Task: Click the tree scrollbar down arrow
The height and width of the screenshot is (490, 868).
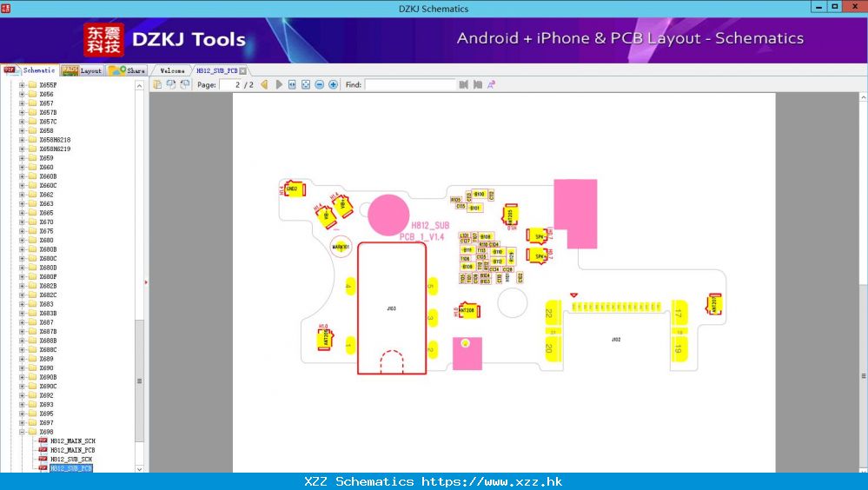Action: pos(140,468)
